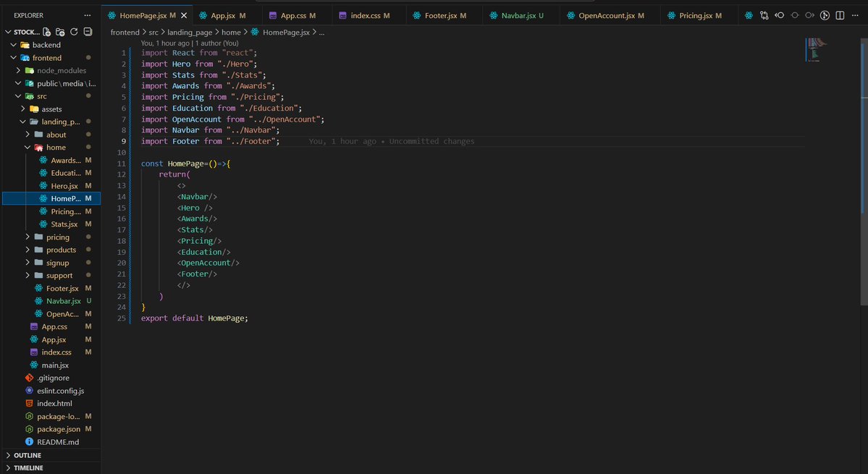Collapse the STOCK project root section
The image size is (868, 474).
[8, 32]
